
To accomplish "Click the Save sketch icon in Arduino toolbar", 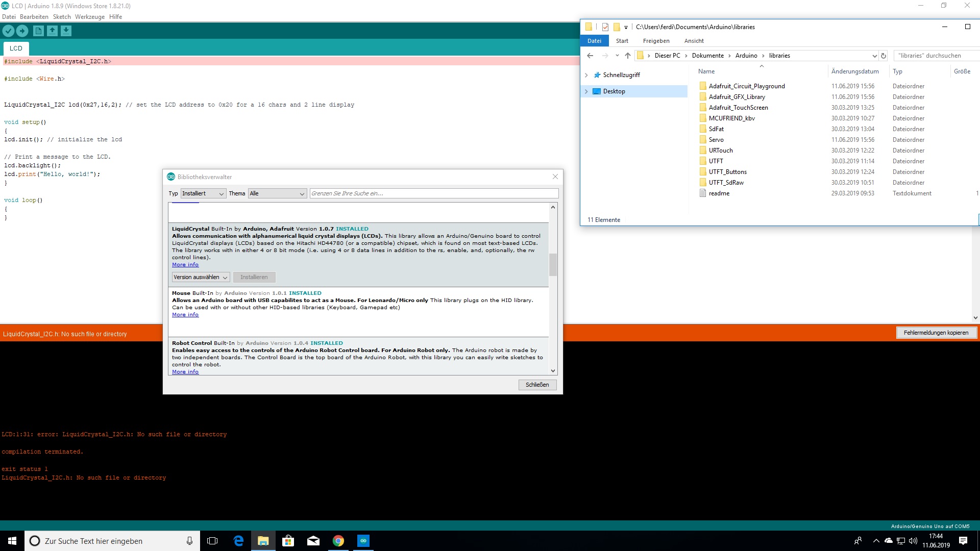I will pyautogui.click(x=66, y=31).
